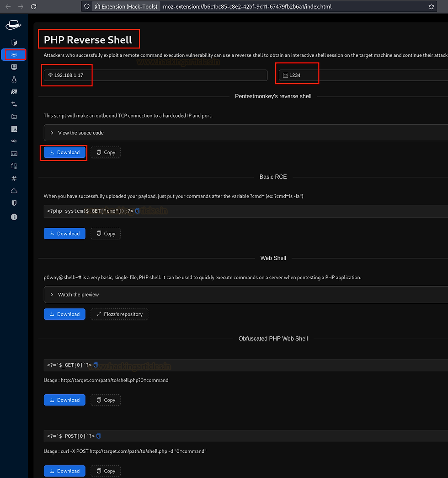The width and height of the screenshot is (448, 478).
Task: Click the Obfuscated PHP Web Shell title
Action: pos(273,338)
